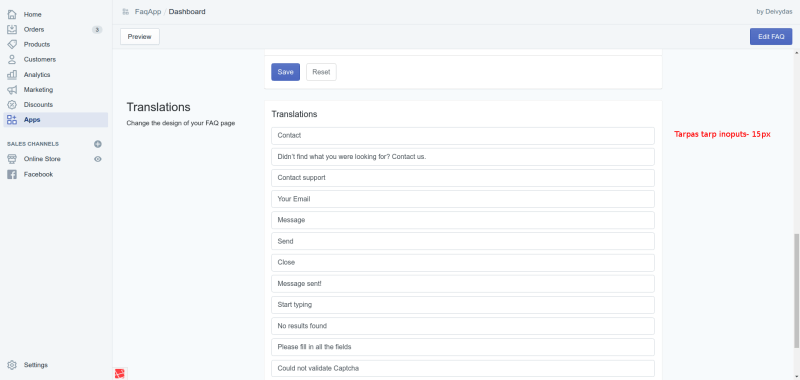Click the Reset button
This screenshot has height=380, width=800.
321,72
